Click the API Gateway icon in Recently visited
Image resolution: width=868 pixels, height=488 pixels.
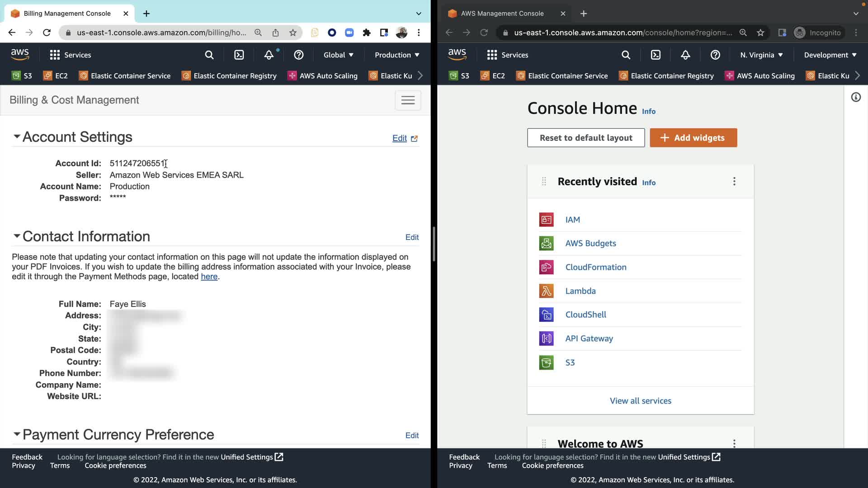pyautogui.click(x=546, y=338)
